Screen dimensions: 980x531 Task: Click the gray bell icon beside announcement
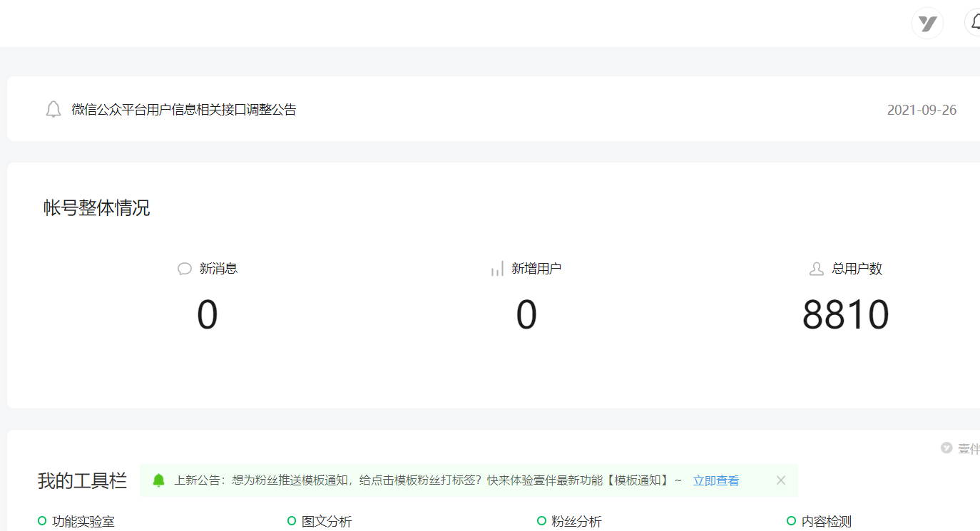(x=53, y=110)
